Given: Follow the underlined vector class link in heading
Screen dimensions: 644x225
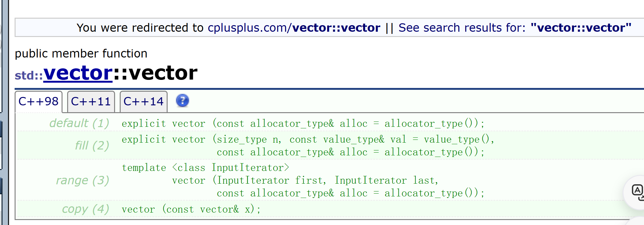Looking at the screenshot, I should coord(78,73).
